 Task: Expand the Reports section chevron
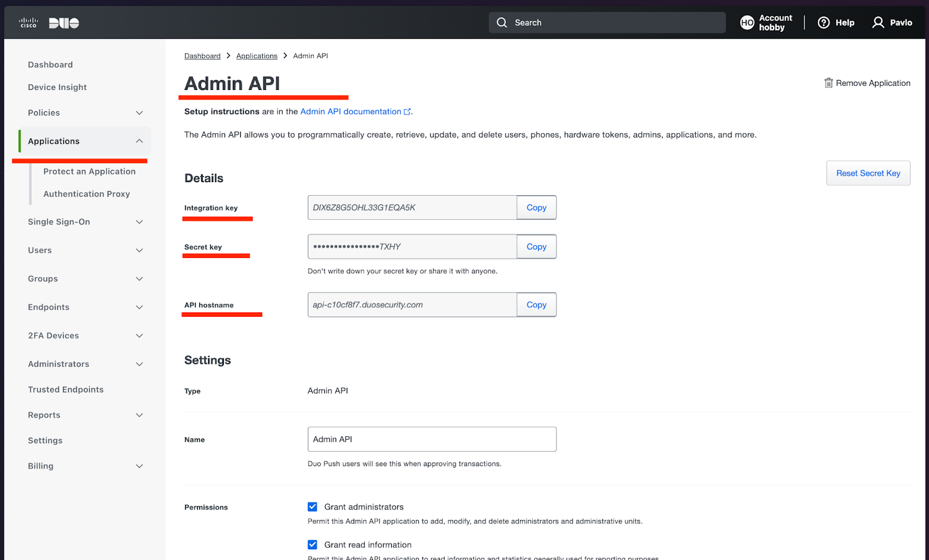(x=139, y=415)
